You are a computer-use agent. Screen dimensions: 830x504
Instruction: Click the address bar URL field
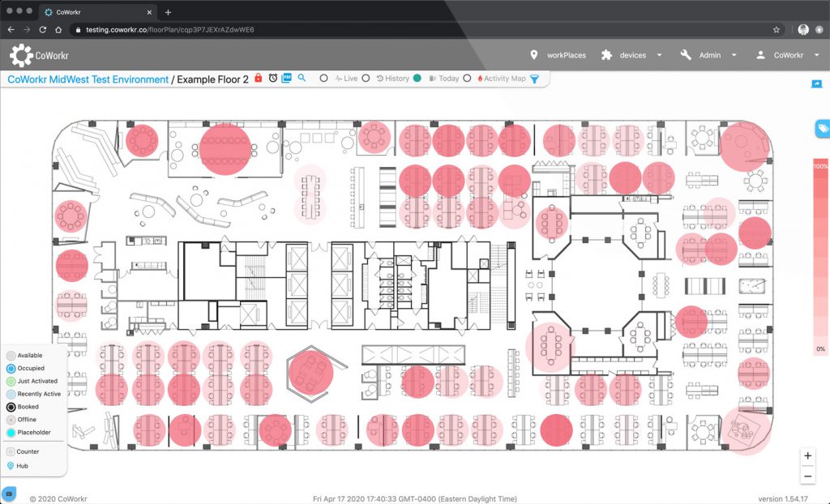point(426,30)
